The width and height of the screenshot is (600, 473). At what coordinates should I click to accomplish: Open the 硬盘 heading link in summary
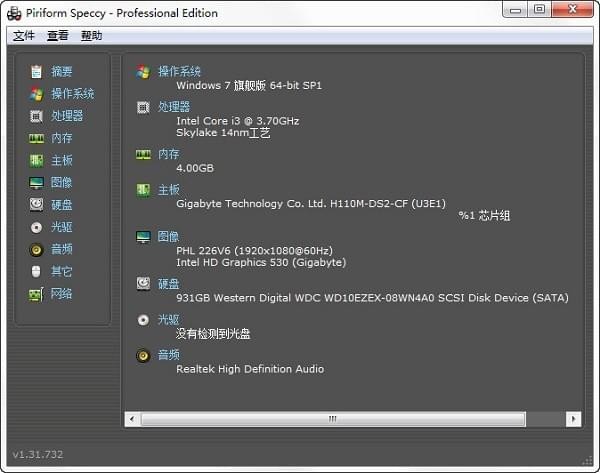168,284
